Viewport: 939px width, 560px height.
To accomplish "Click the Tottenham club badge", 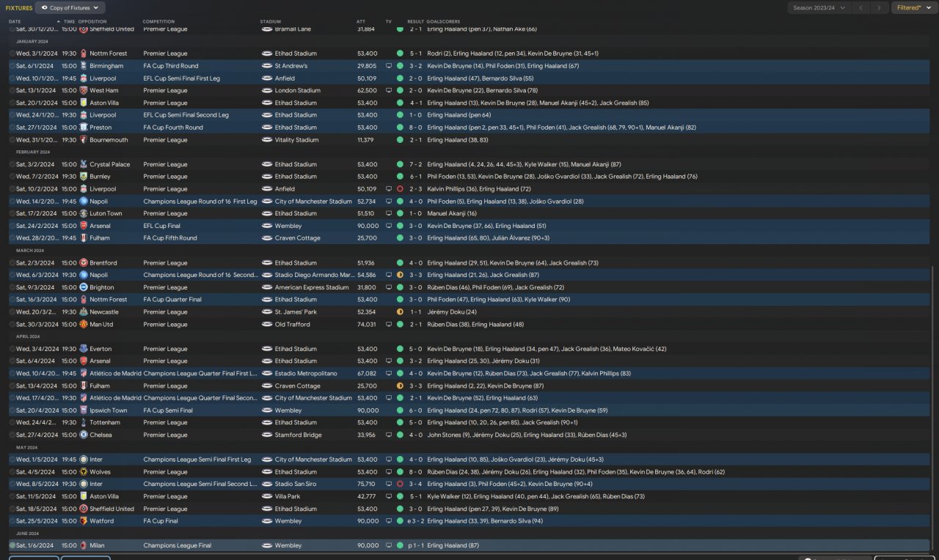I will [x=84, y=422].
